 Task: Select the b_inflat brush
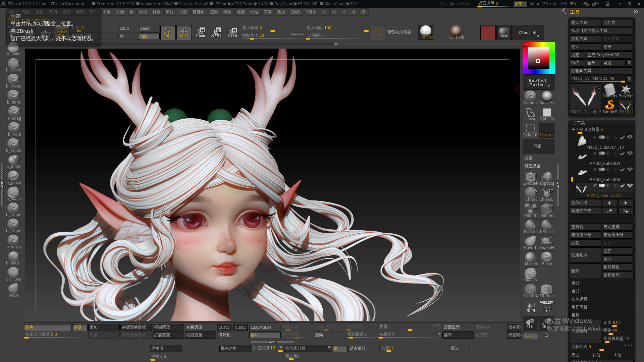[x=13, y=162]
